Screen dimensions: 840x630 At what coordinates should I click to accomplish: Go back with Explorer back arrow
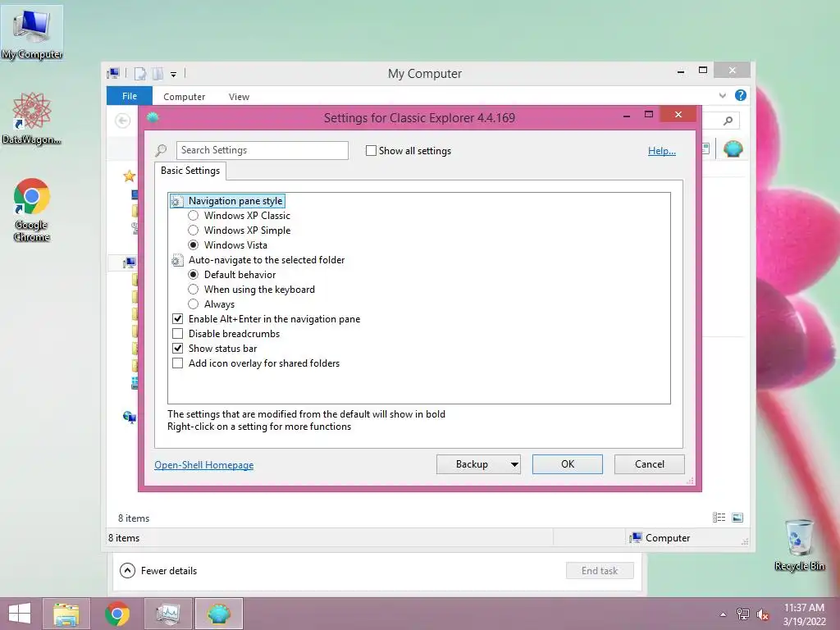(x=123, y=121)
